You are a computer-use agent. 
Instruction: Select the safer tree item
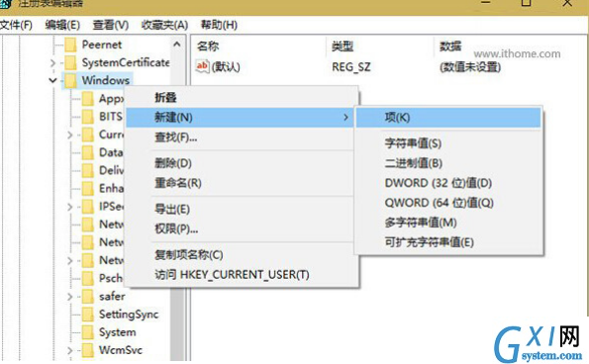point(112,297)
